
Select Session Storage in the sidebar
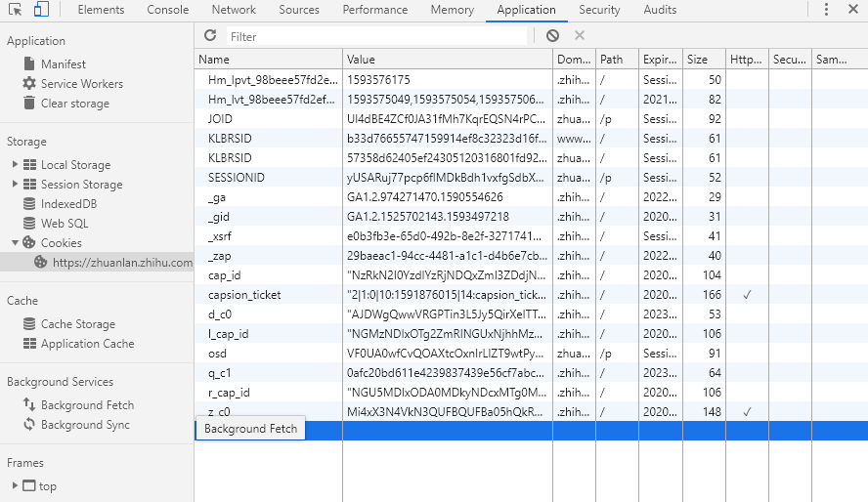[81, 185]
